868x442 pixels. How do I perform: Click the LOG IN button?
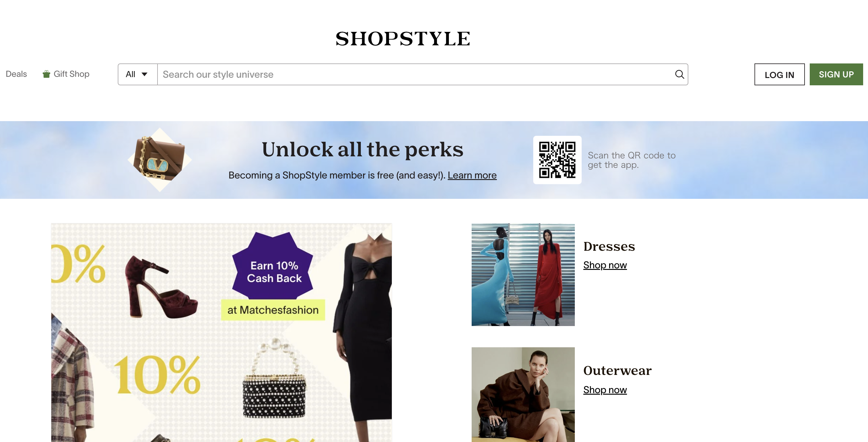point(779,74)
